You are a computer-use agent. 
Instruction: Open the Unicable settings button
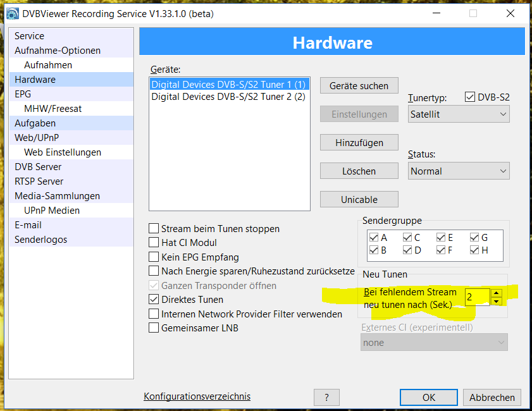(x=359, y=200)
